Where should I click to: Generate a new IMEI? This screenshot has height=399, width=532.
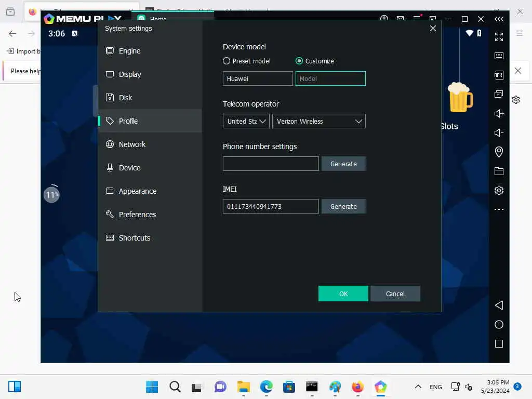343,207
